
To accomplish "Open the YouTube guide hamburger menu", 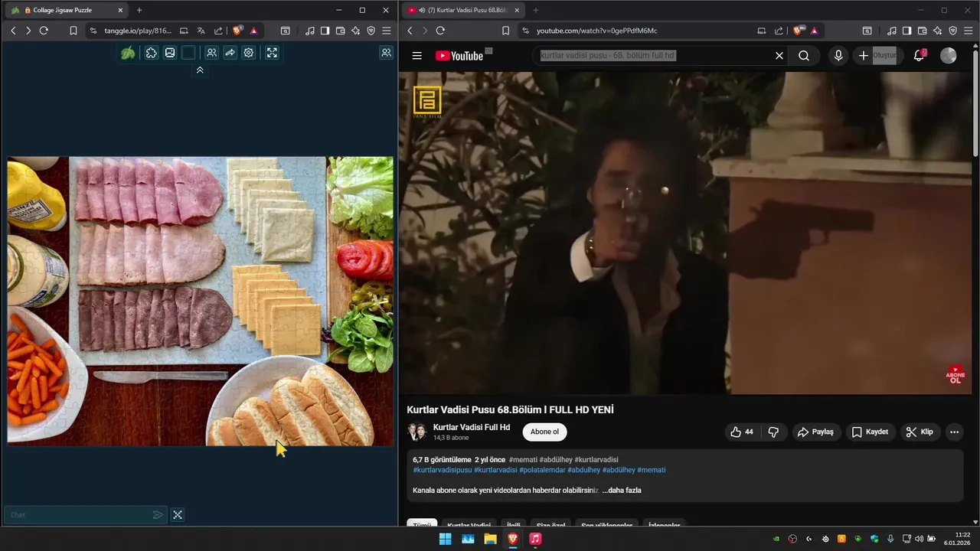I will 416,55.
